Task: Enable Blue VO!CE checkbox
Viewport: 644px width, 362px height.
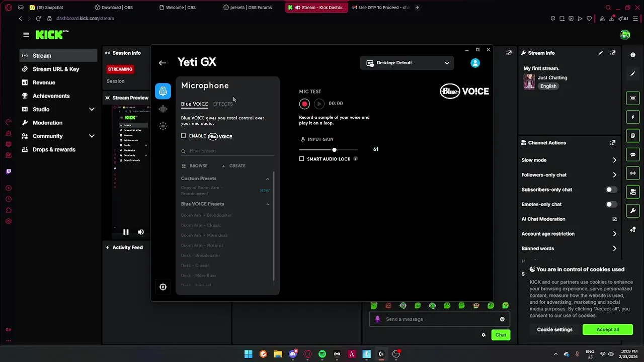Action: 184,136
